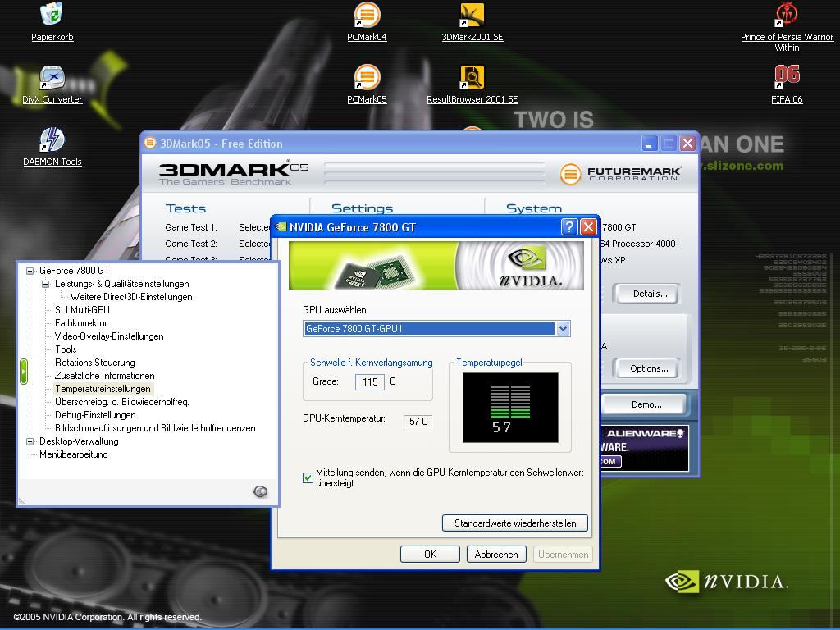This screenshot has width=840, height=630.
Task: Click the Grade threshold input field
Action: click(x=370, y=382)
